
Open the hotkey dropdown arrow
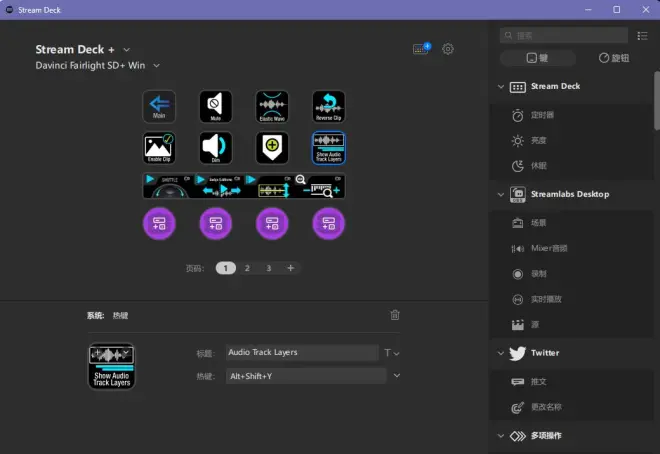click(397, 375)
